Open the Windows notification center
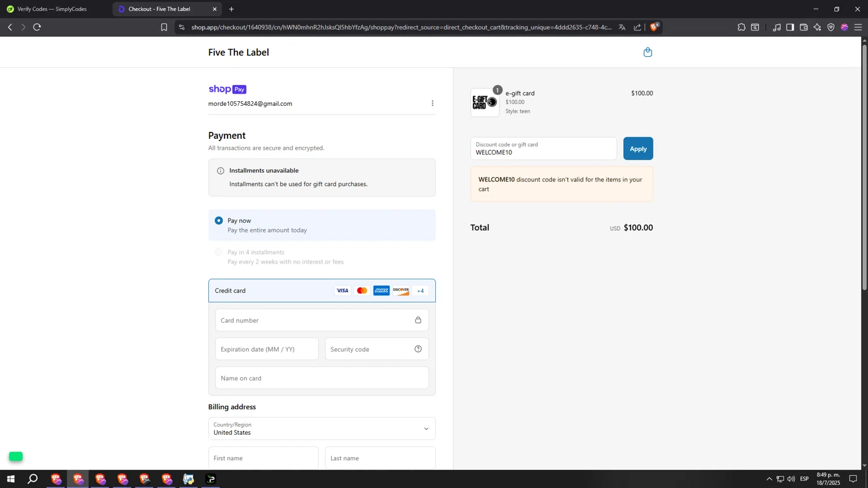The width and height of the screenshot is (868, 488). [x=853, y=479]
